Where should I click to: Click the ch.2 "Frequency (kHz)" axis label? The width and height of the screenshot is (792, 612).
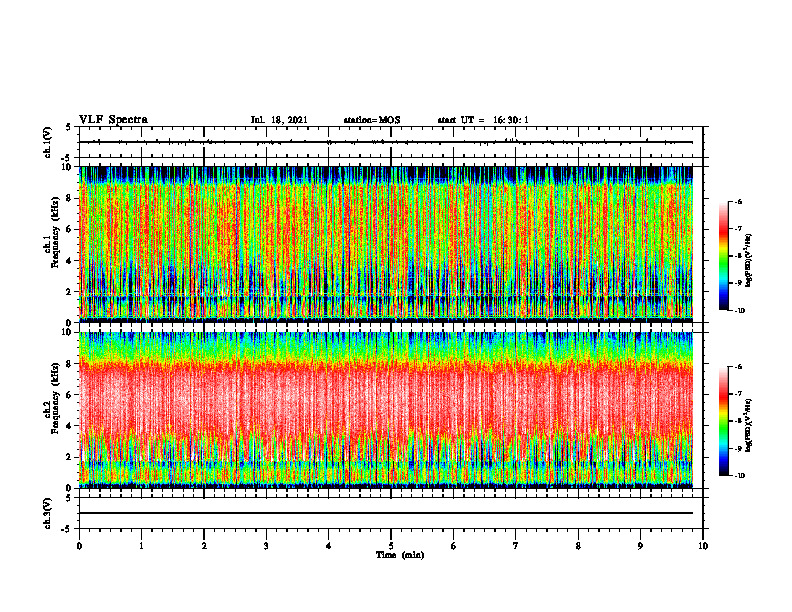coord(55,398)
